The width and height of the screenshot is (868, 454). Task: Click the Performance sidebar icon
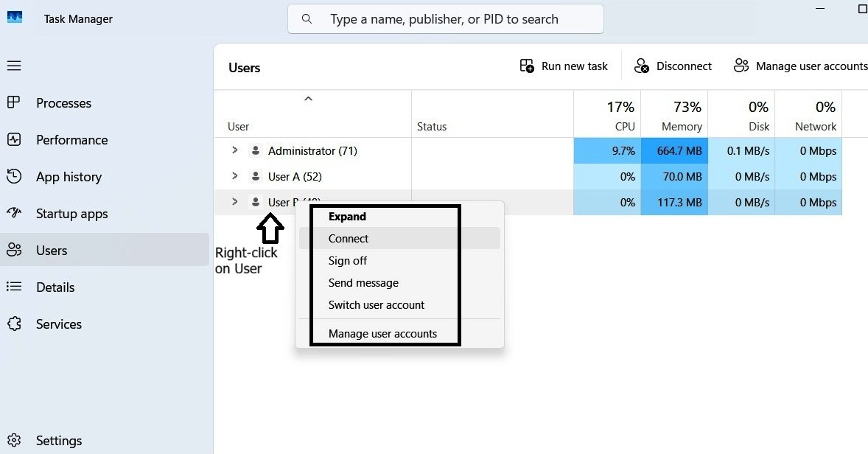14,139
